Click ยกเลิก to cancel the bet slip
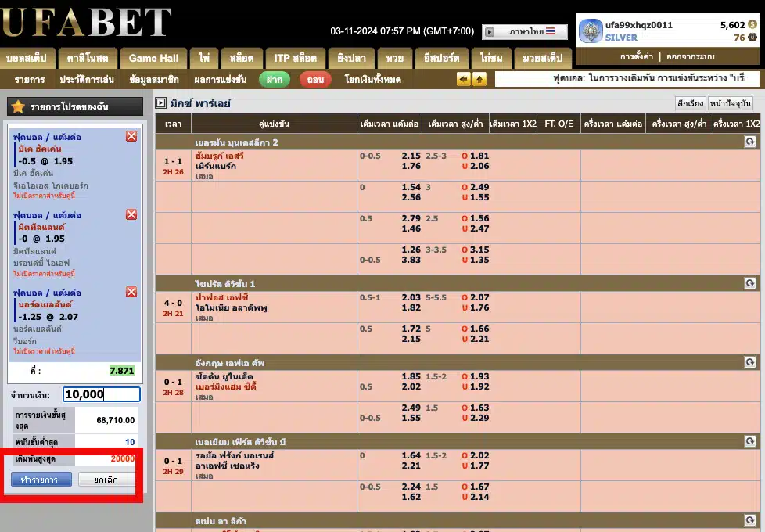765x532 pixels. (107, 479)
